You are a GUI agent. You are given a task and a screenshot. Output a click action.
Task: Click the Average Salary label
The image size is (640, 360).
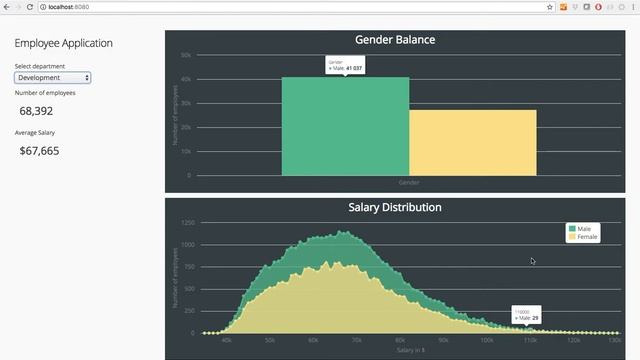pyautogui.click(x=35, y=133)
